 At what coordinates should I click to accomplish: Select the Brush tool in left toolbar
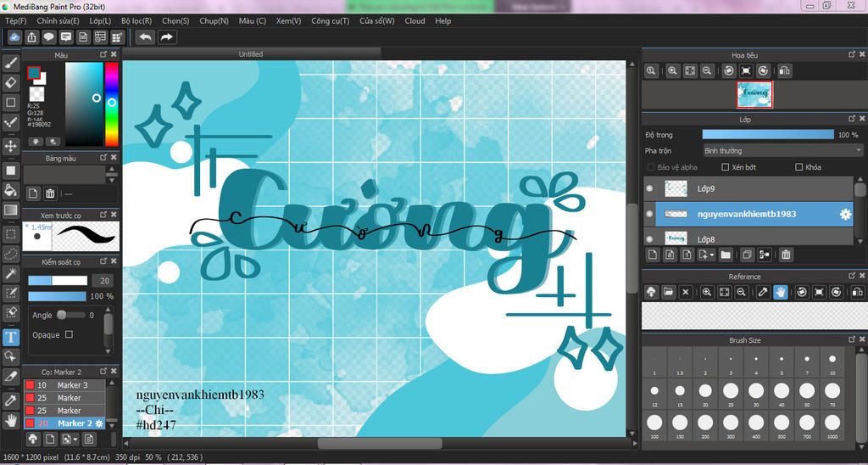point(11,62)
